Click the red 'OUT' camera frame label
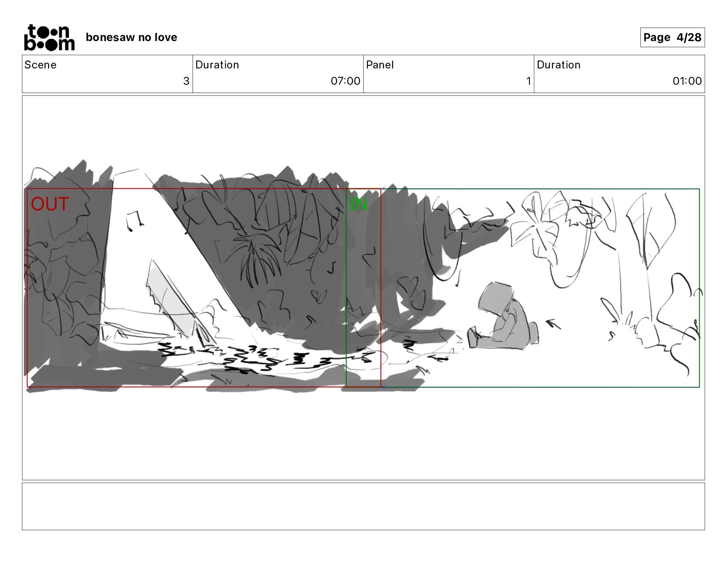 click(x=50, y=204)
